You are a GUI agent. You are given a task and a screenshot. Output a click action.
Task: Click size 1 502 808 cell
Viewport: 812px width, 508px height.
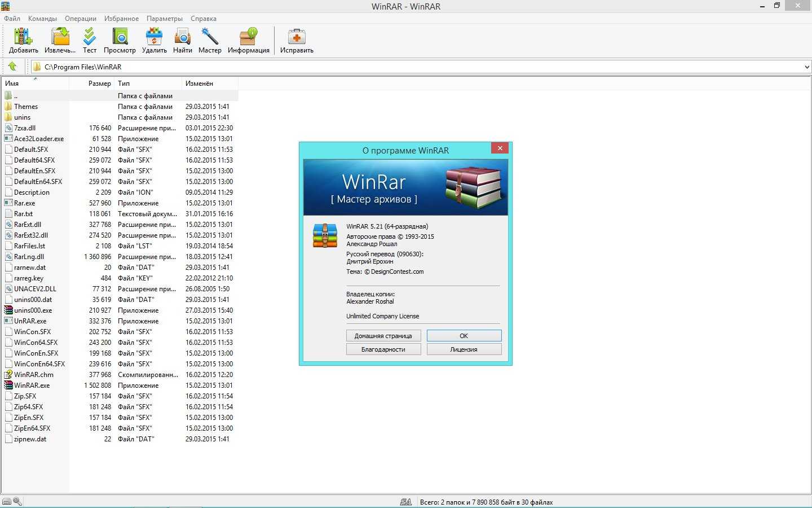(x=98, y=385)
